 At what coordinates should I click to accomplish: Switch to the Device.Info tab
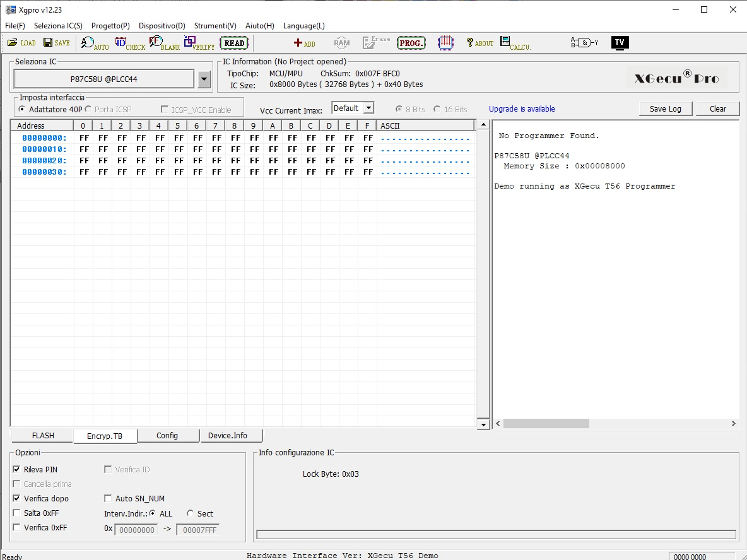pos(228,436)
